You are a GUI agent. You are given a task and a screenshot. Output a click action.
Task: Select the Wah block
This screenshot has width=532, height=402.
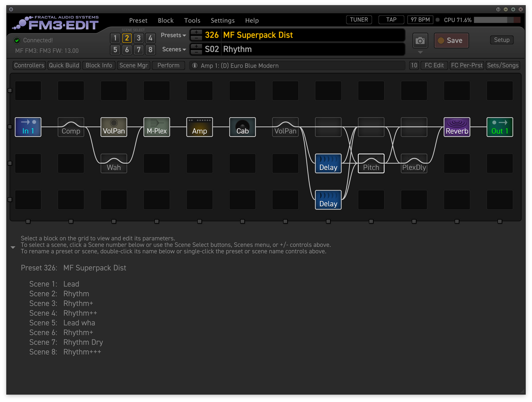pos(114,163)
